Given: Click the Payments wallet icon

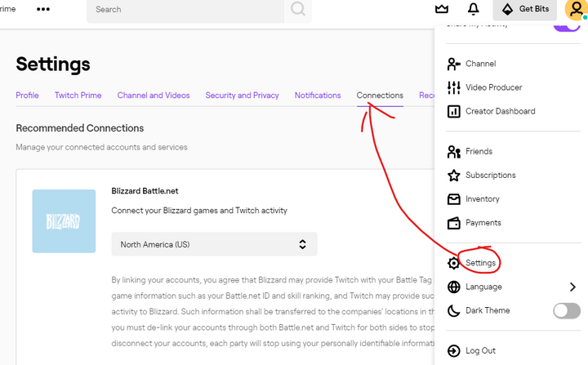Looking at the screenshot, I should point(454,223).
